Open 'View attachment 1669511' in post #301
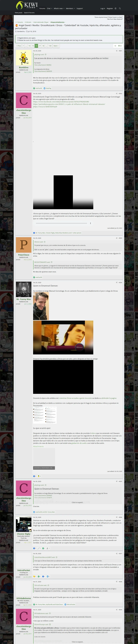 coord(43,65)
